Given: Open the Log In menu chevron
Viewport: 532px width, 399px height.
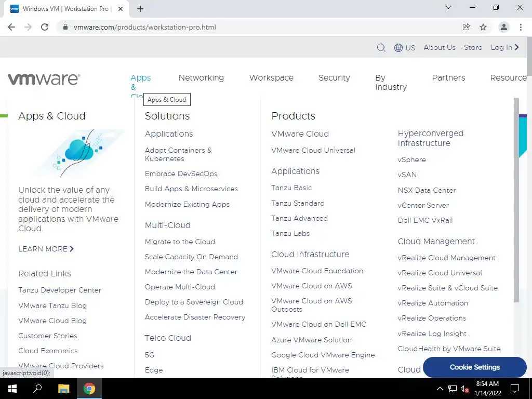Looking at the screenshot, I should pyautogui.click(x=517, y=47).
